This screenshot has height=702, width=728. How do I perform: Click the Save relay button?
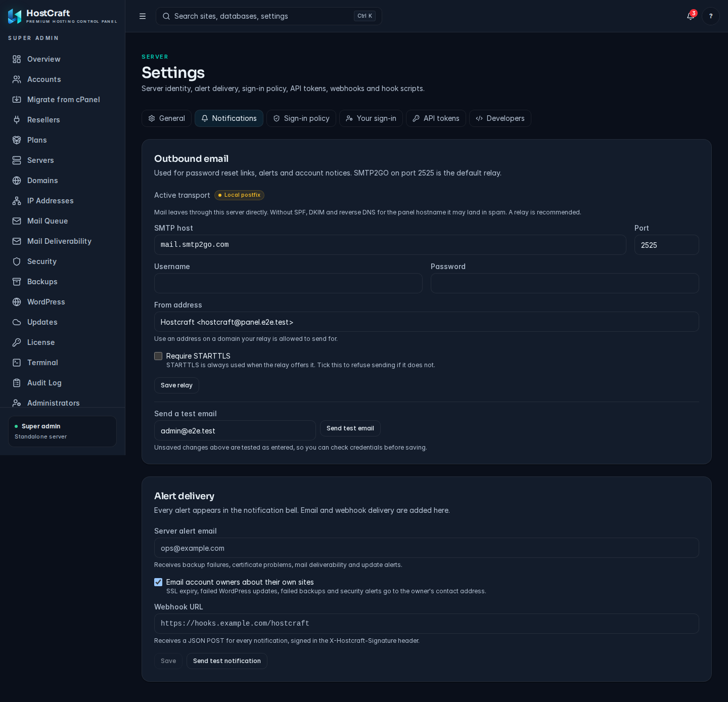point(176,385)
